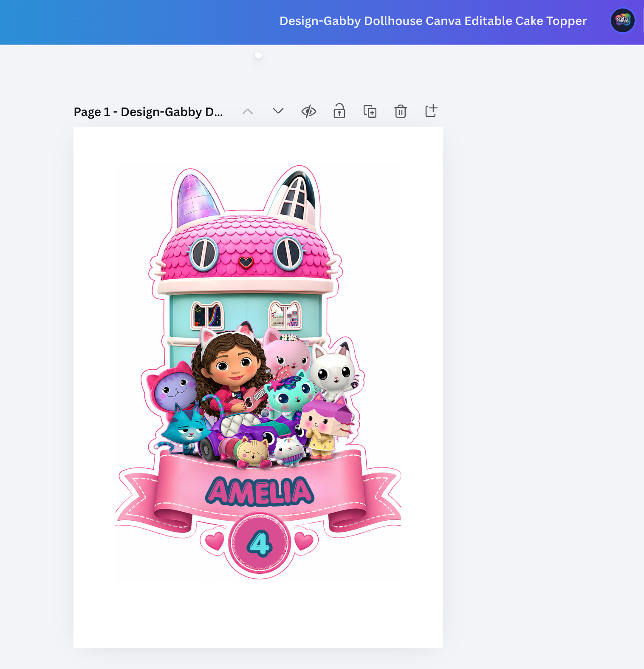This screenshot has height=669, width=644.
Task: Click the purple glittery cat ear on the roof
Action: click(x=196, y=199)
